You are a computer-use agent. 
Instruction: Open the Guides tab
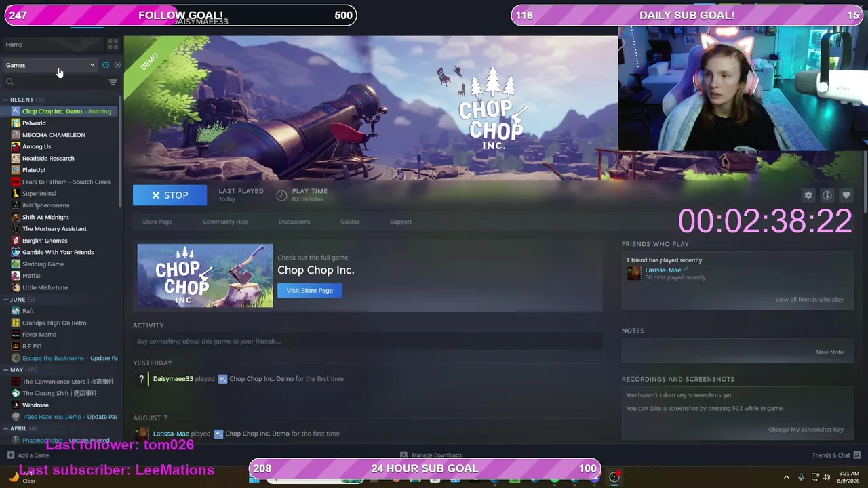pyautogui.click(x=350, y=222)
